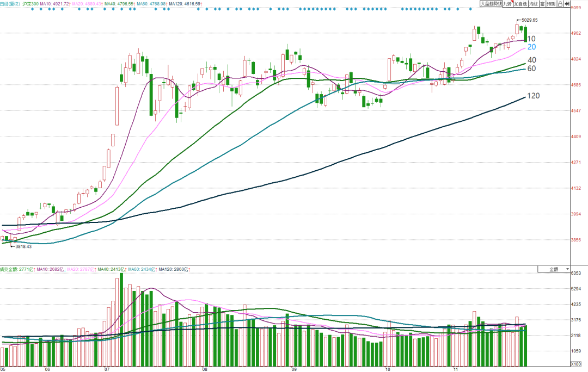Click the 窗 window button
Screen dimensions: 588x372
pyautogui.click(x=542, y=4)
